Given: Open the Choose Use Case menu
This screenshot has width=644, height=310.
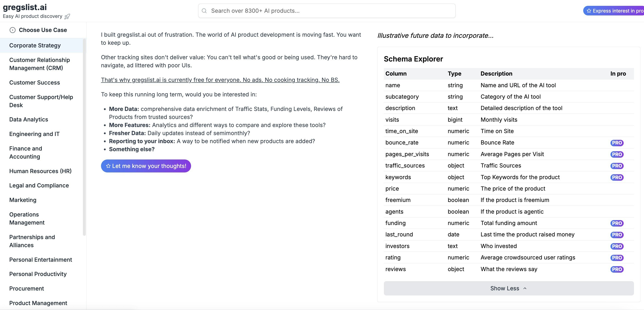Looking at the screenshot, I should [x=43, y=30].
